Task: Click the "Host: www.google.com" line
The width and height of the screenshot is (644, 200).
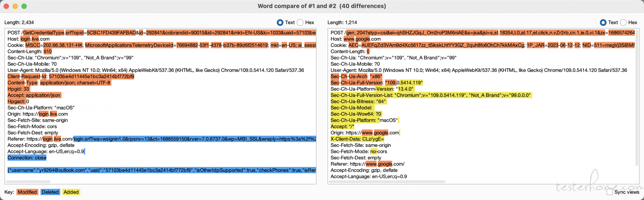Action: [x=356, y=39]
